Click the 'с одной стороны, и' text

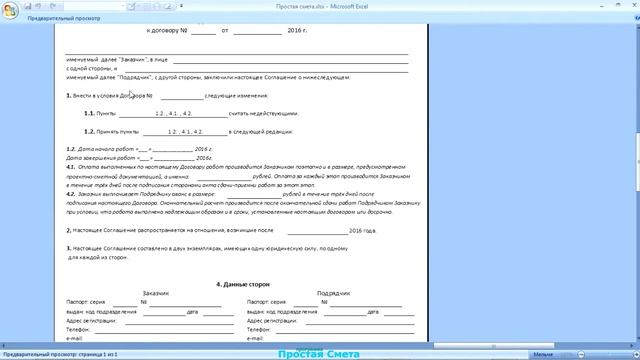click(91, 69)
